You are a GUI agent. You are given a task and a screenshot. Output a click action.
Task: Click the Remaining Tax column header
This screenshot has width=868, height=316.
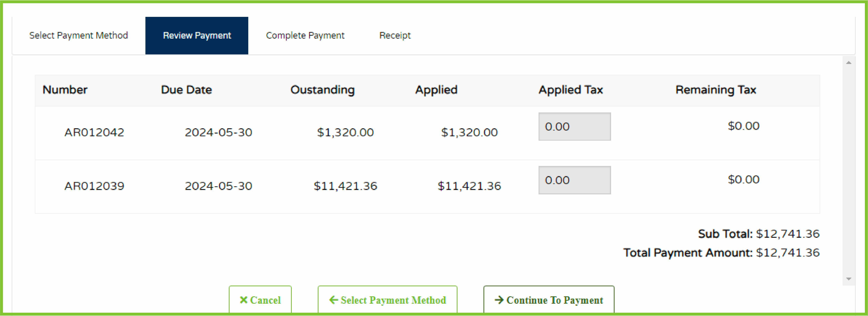click(x=716, y=90)
